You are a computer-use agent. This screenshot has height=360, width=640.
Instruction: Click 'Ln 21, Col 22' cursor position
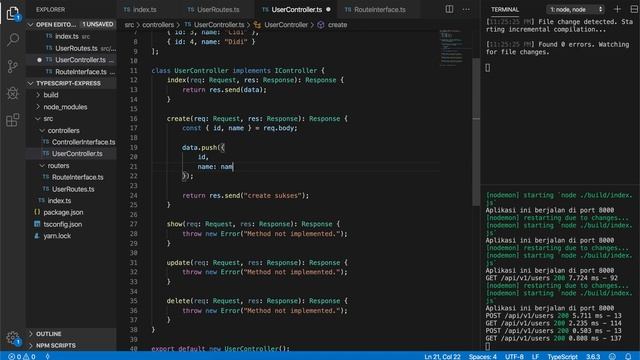(442, 356)
